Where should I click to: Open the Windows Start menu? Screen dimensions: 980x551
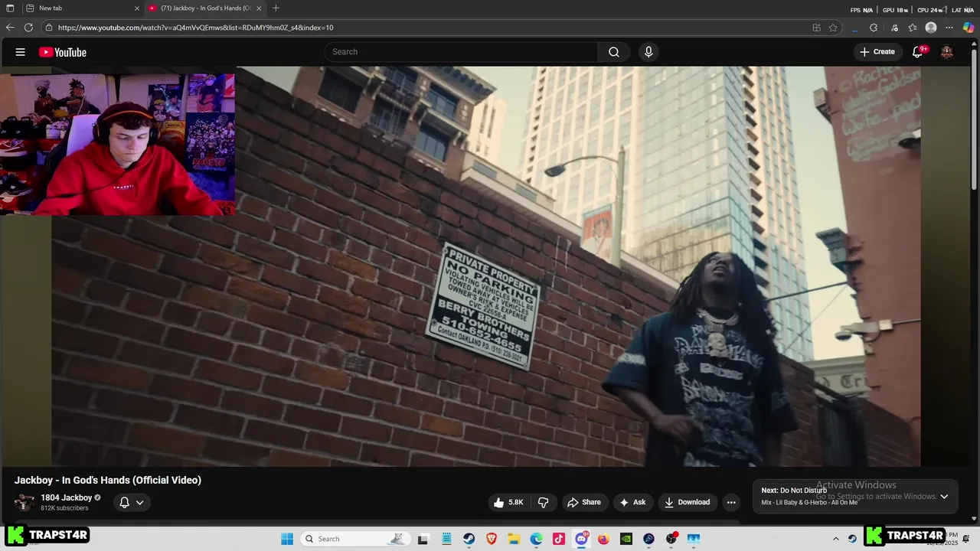pyautogui.click(x=287, y=539)
